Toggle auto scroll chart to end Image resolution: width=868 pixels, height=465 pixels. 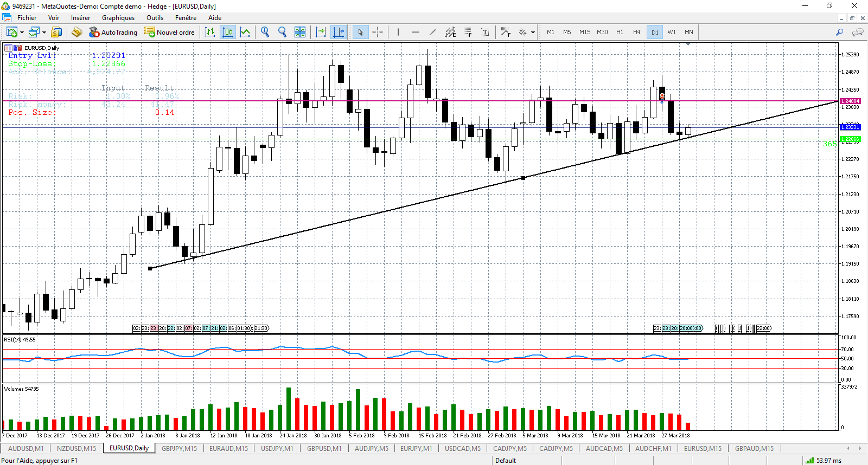tap(321, 32)
